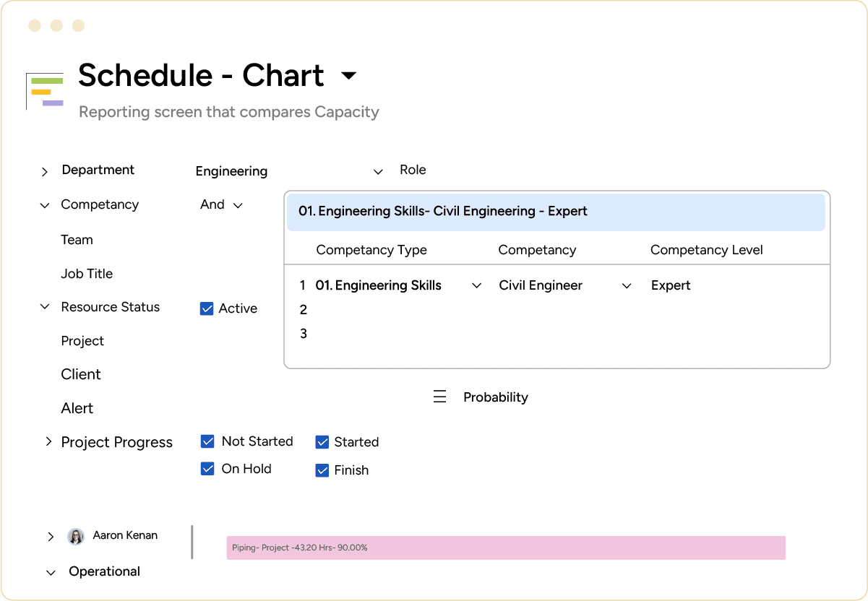This screenshot has width=868, height=601.
Task: Click the pink Piping project progress bar
Action: point(506,548)
